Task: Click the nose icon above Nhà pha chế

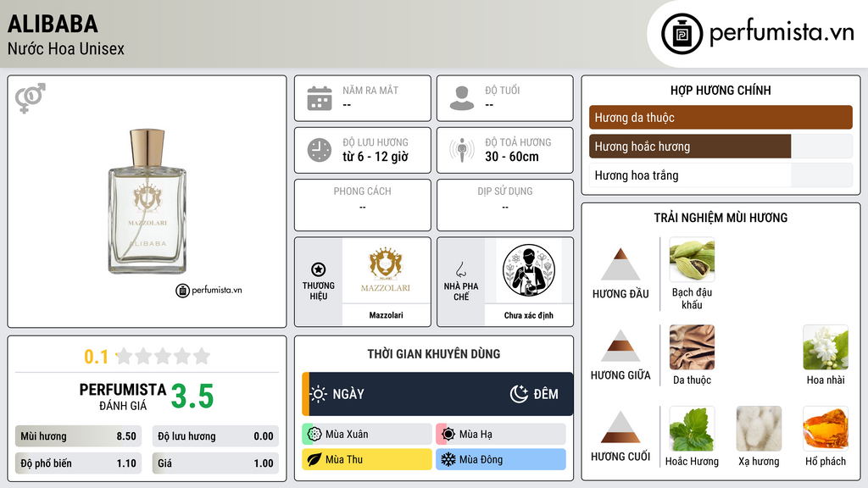Action: click(x=460, y=269)
